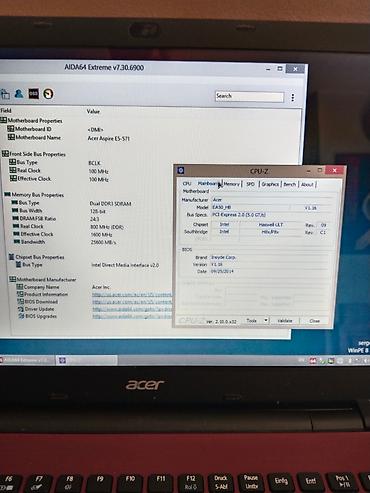Image resolution: width=370 pixels, height=493 pixels.
Task: Switch to the SPD tab in CPU-Z
Action: [x=251, y=184]
